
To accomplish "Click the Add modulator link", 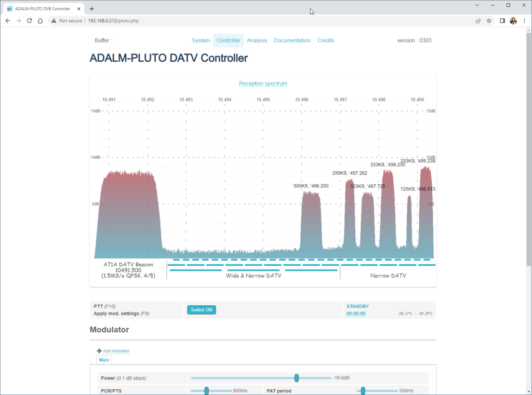I will pyautogui.click(x=116, y=351).
